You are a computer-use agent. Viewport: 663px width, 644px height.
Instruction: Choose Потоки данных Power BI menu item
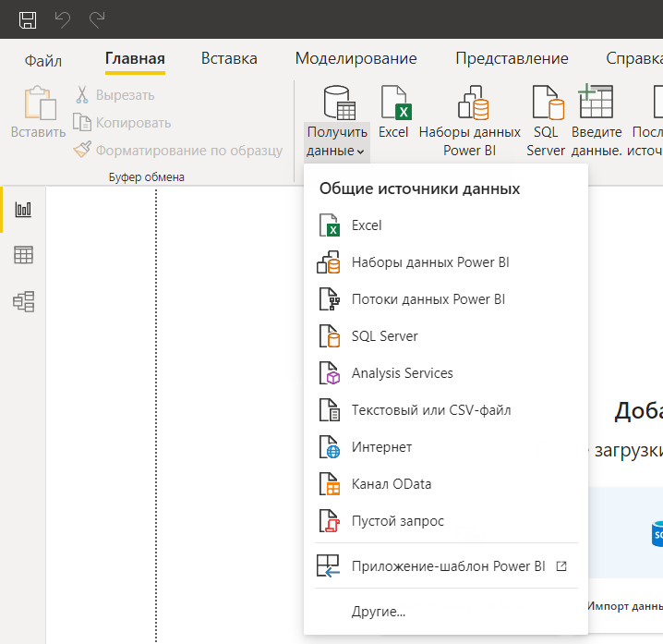click(x=446, y=299)
